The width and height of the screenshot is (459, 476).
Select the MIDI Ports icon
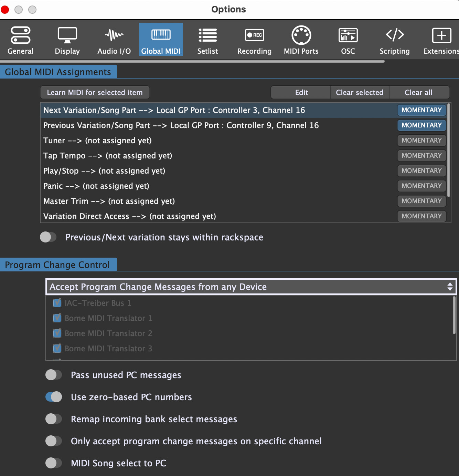click(301, 35)
